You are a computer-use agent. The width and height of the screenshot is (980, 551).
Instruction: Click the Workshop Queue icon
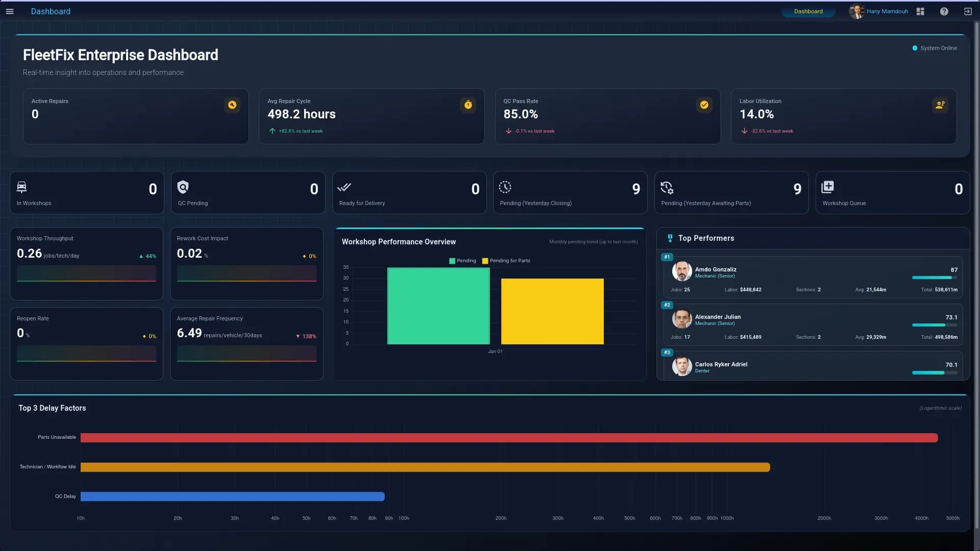click(828, 187)
